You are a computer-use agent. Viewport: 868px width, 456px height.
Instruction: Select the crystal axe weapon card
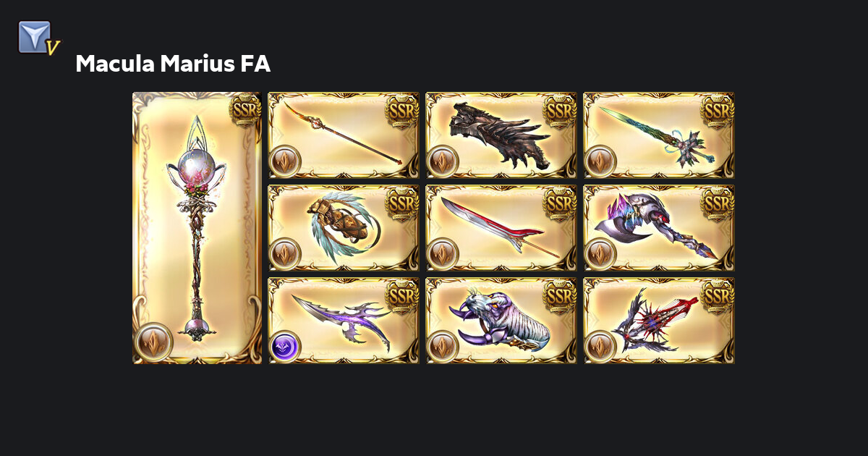click(659, 228)
